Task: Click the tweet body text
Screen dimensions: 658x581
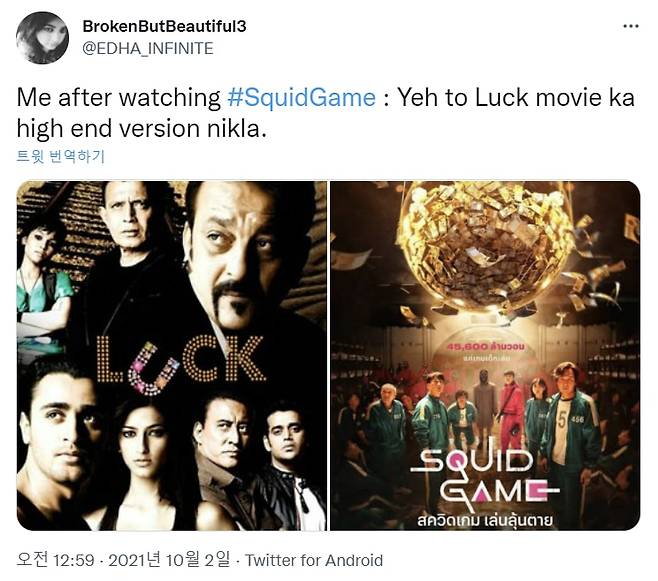Action: tap(326, 112)
